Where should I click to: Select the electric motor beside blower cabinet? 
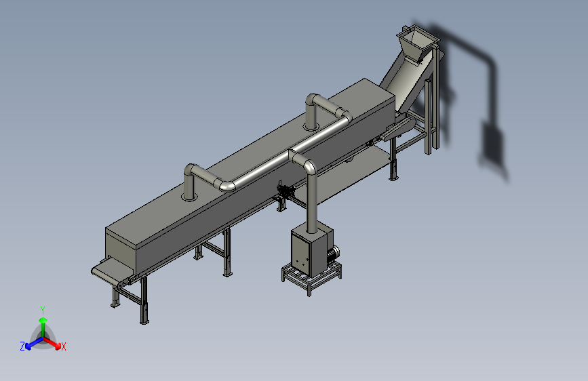tap(333, 254)
